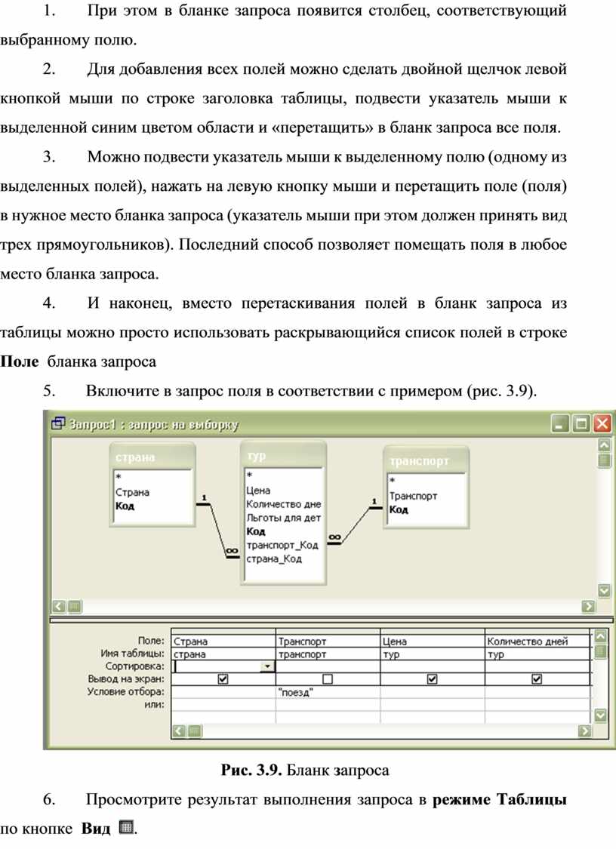Select транспорт_Код field in тур table
616x849 pixels.
[x=282, y=545]
